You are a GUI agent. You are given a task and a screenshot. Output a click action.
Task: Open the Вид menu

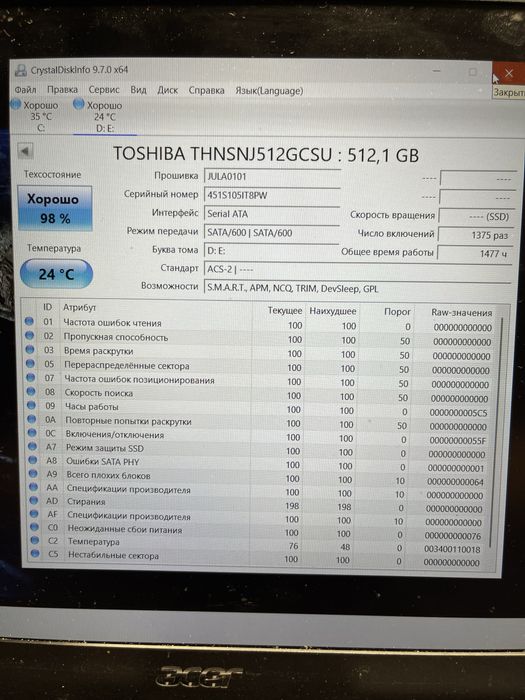(x=138, y=90)
